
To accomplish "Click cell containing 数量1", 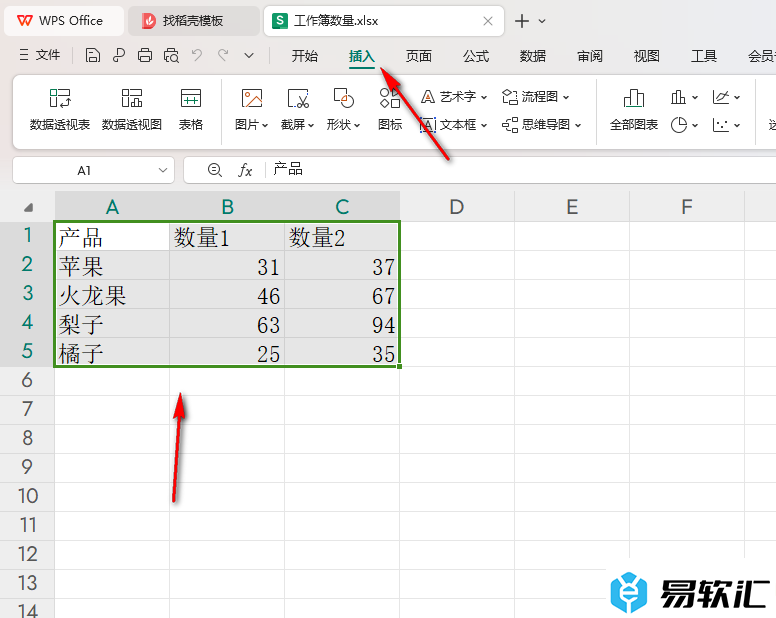I will click(227, 237).
